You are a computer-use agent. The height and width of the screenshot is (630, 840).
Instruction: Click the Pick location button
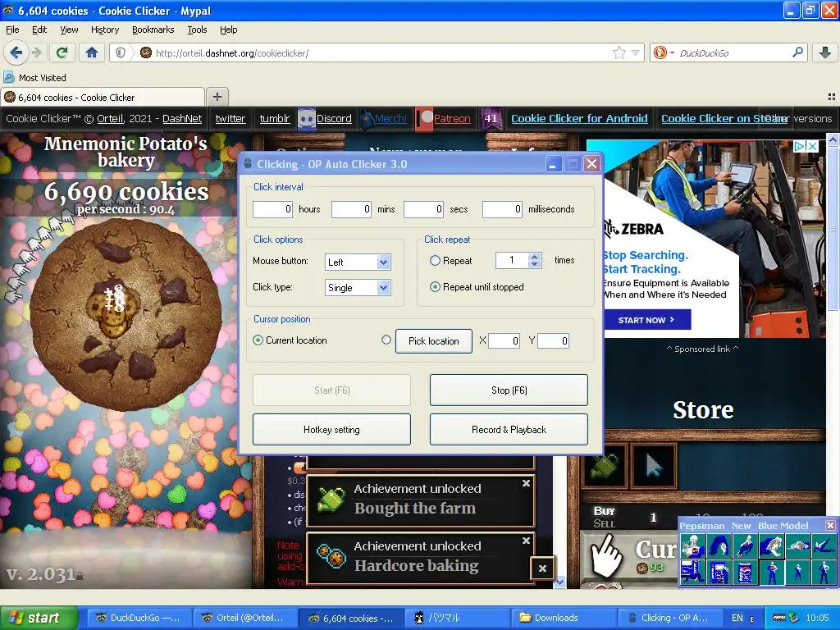pyautogui.click(x=434, y=340)
